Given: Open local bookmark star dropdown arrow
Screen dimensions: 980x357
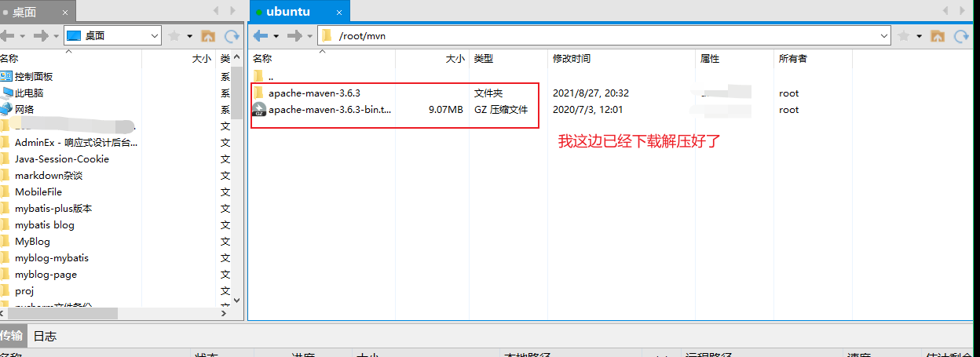Looking at the screenshot, I should (189, 36).
